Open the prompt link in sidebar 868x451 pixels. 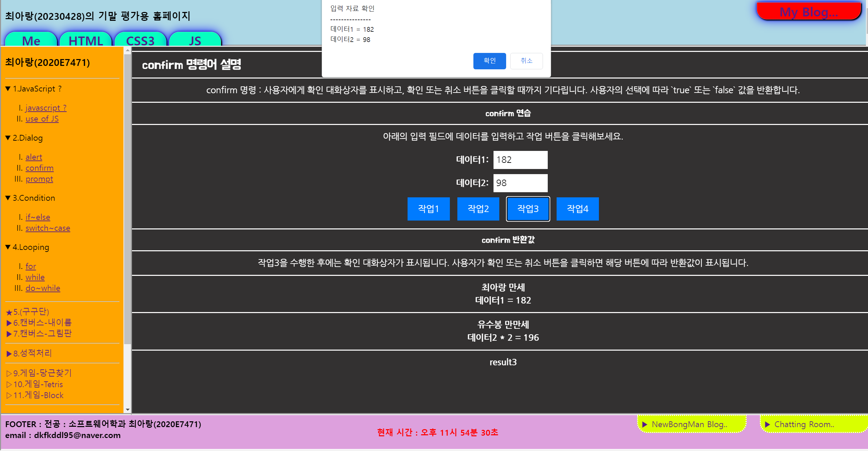pos(39,179)
